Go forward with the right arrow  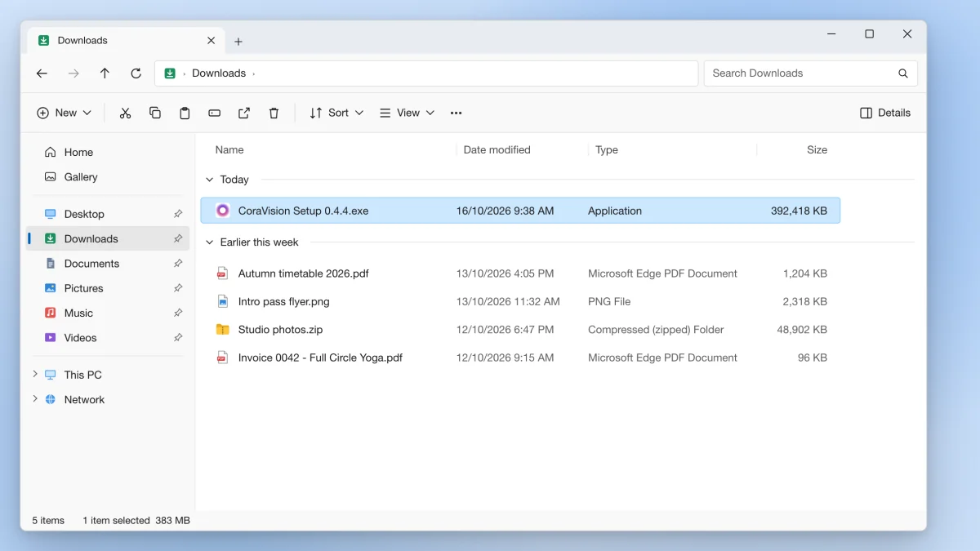[73, 73]
